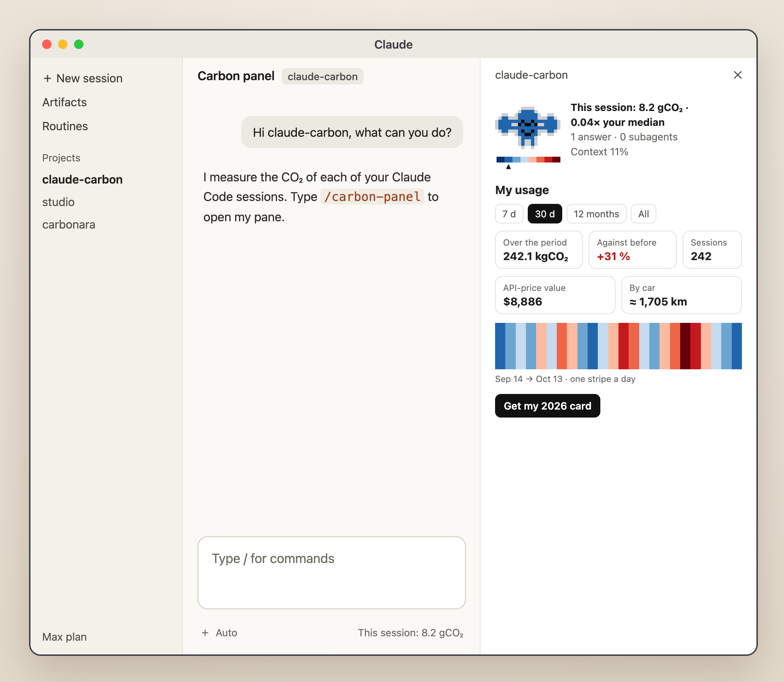Viewport: 784px width, 682px height.
Task: Select the All usage period
Action: (643, 214)
